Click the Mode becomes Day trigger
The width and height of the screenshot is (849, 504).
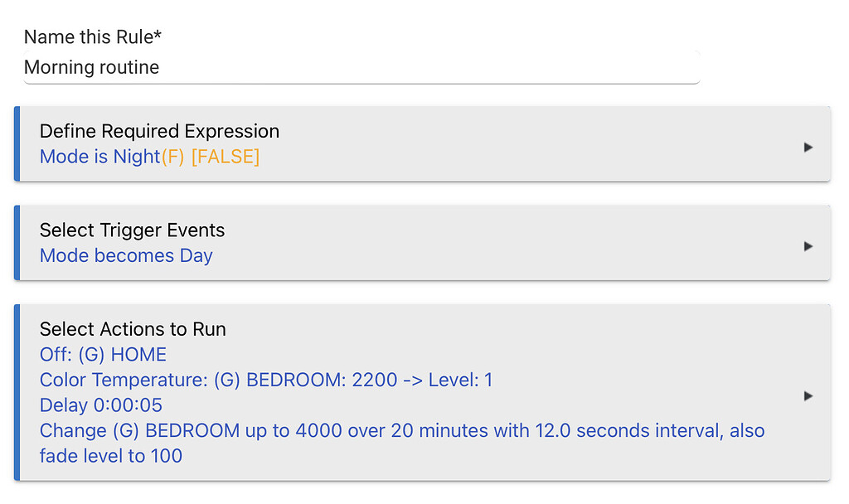click(126, 255)
